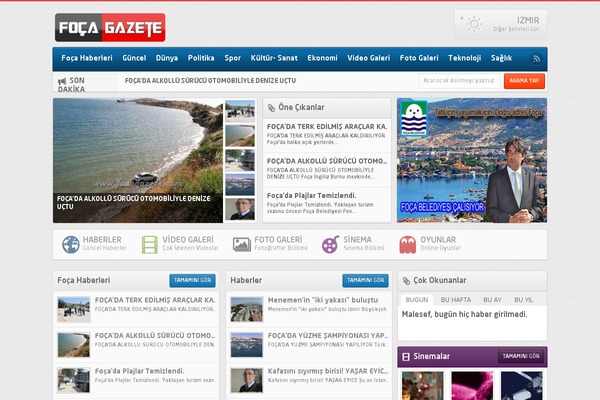Open Güncel menu item
The image size is (600, 400).
click(x=134, y=58)
